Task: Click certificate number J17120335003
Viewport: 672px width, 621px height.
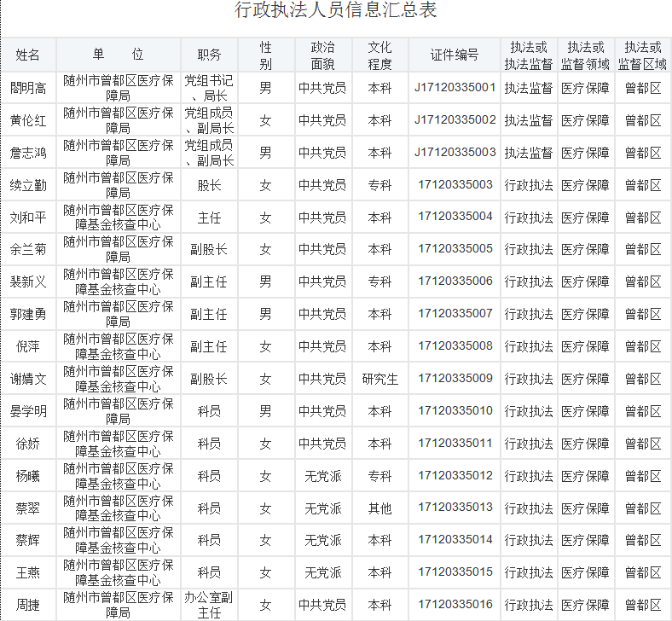Action: [x=455, y=153]
